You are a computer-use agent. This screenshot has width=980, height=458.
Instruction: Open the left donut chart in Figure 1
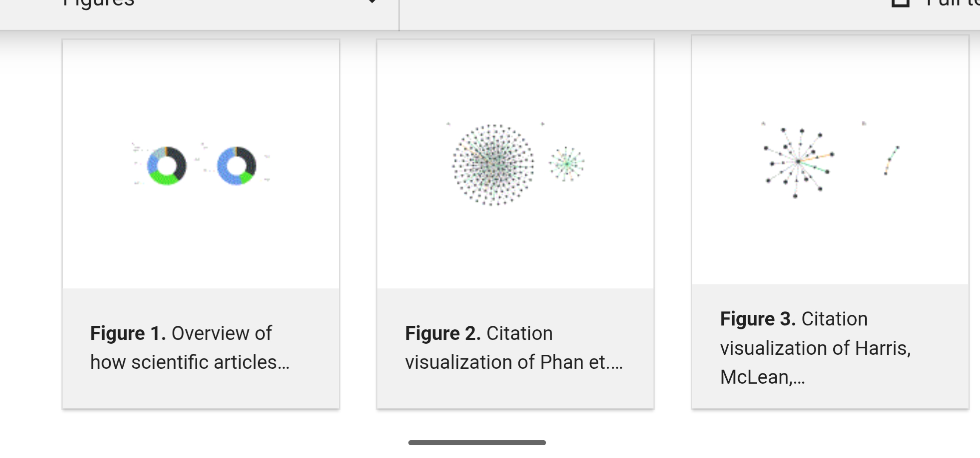click(167, 166)
